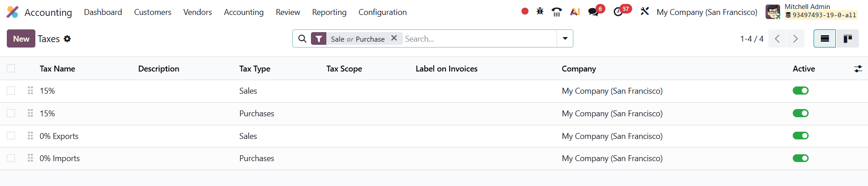Screen dimensions: 868x186
Task: Remove the Sale or Purchase filter
Action: pos(394,38)
